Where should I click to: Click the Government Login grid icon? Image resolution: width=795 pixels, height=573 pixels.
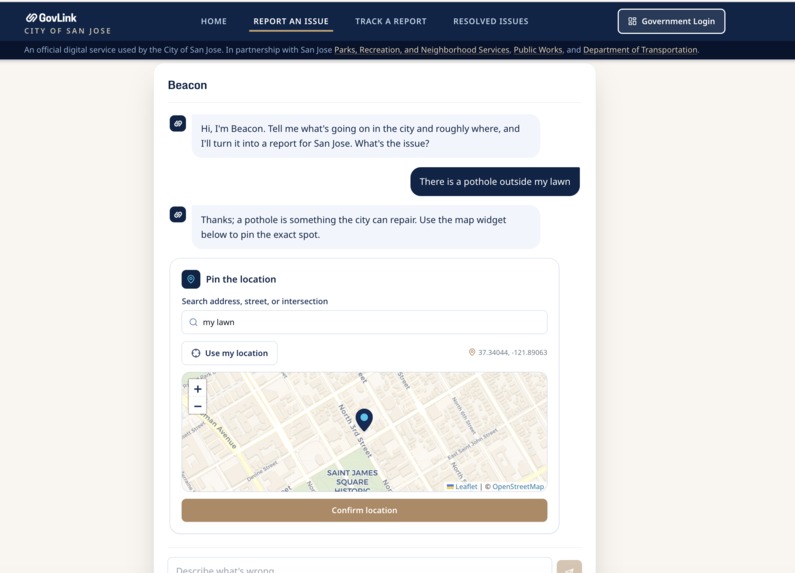632,21
